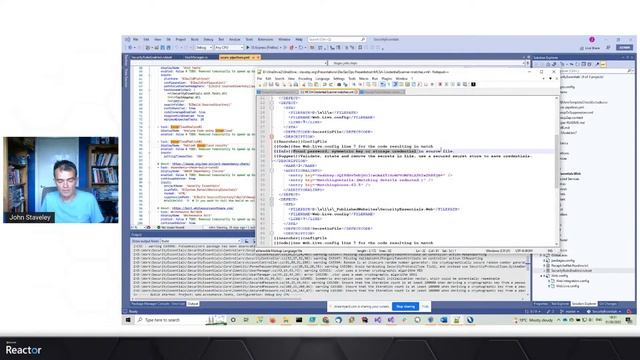Click Notepad++ black rightmost toolbar icon
Viewport: 640px width, 360px height.
[x=473, y=84]
